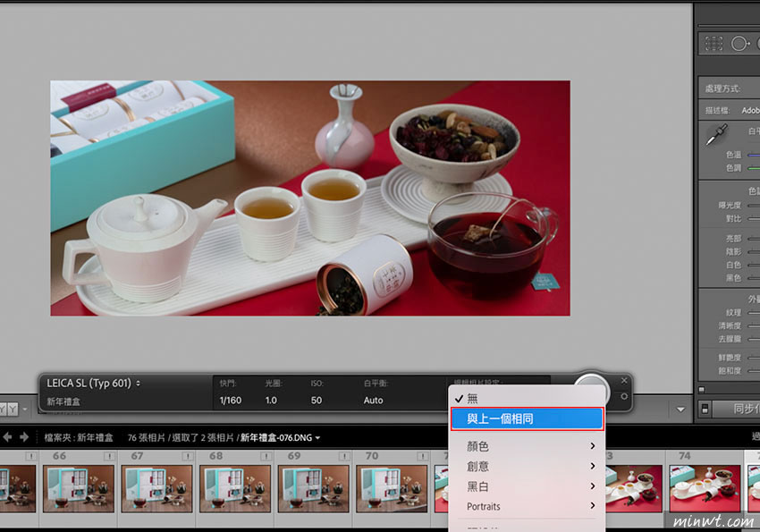Open the LEICA SL camera selector

point(93,384)
